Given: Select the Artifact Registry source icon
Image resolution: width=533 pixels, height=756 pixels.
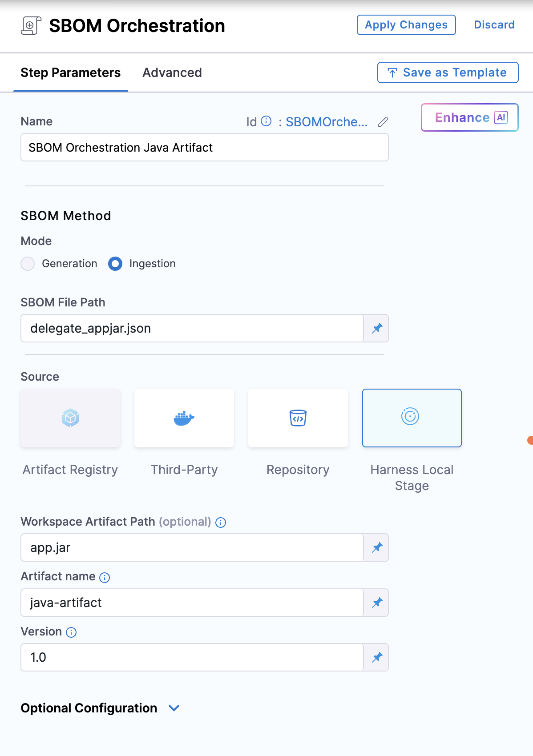Looking at the screenshot, I should (70, 418).
